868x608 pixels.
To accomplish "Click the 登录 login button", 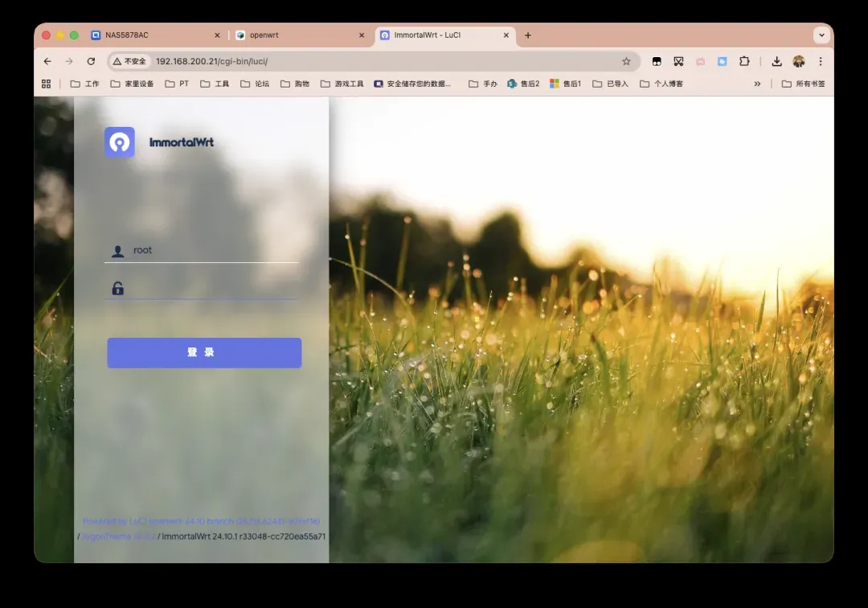I will 204,352.
